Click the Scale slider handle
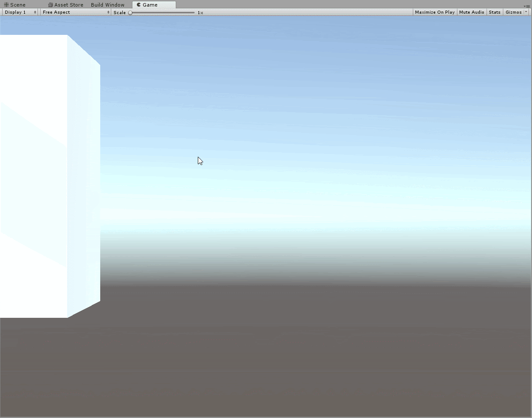The image size is (532, 418). pos(130,13)
